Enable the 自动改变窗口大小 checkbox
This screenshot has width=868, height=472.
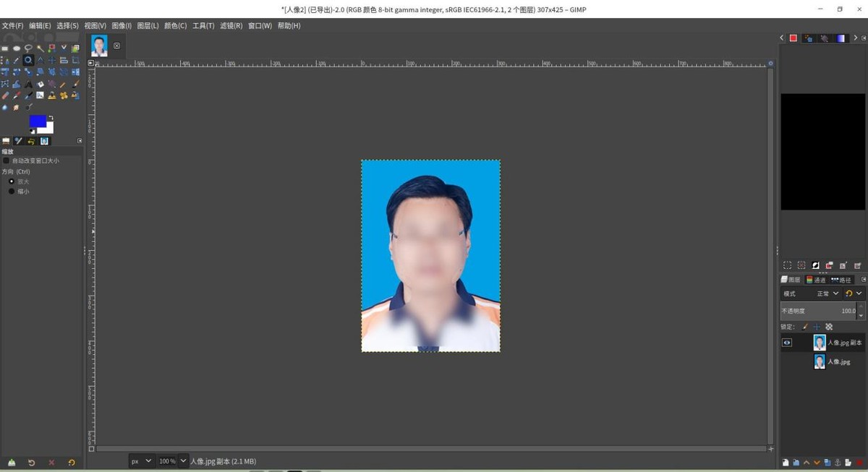point(7,160)
